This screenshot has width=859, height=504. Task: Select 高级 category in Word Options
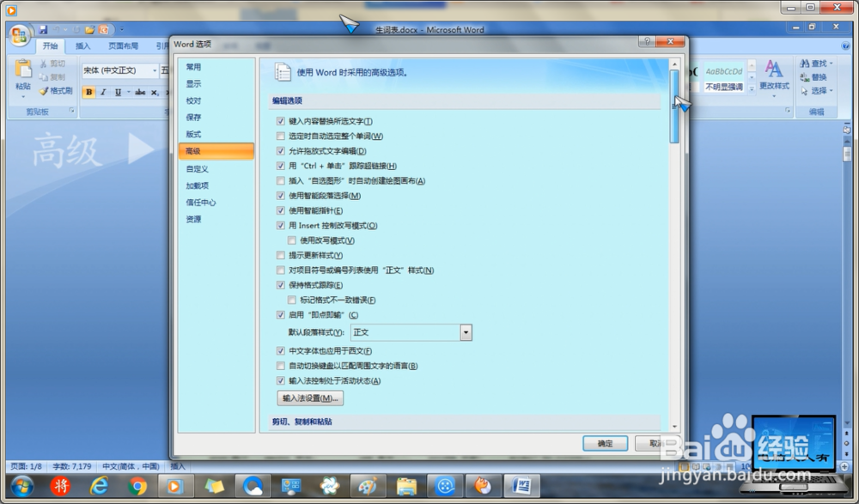click(216, 151)
